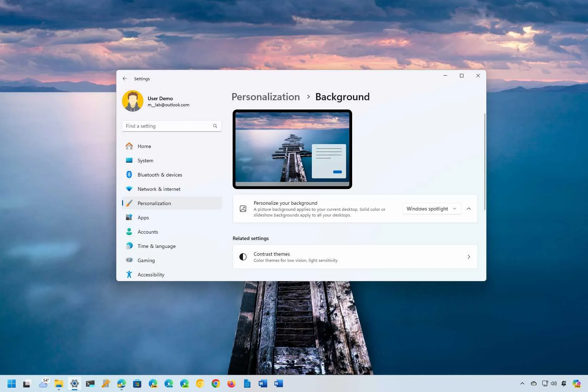Screen dimensions: 588x392
Task: Click the Personalization breadcrumb link
Action: (x=265, y=97)
